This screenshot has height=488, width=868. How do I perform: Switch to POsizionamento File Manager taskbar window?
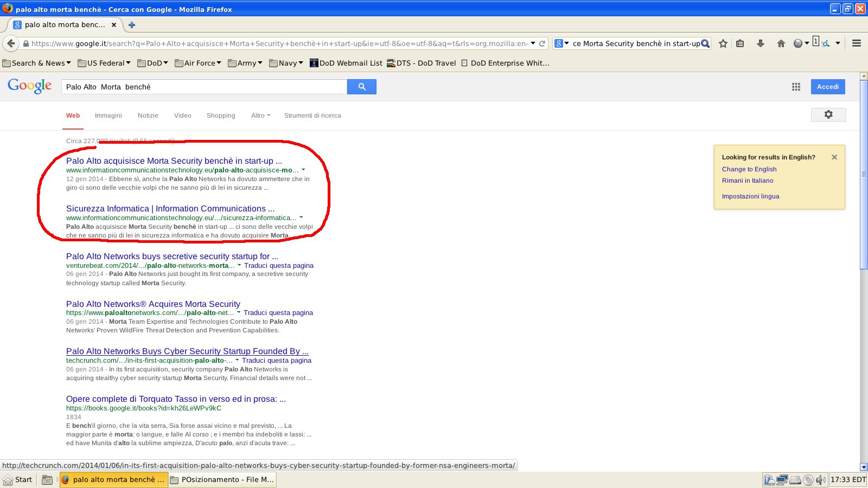tap(222, 479)
